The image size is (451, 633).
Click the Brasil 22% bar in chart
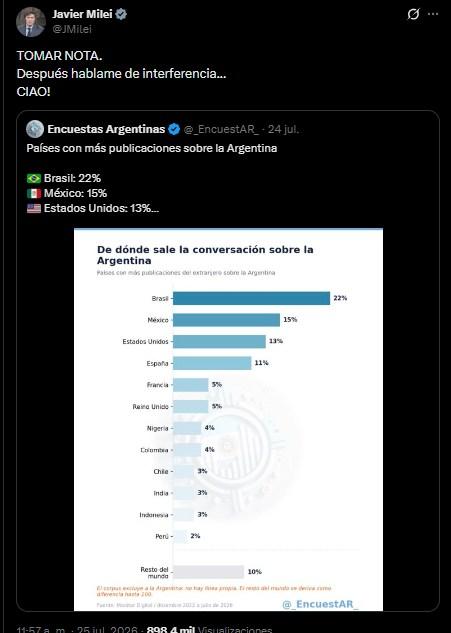pyautogui.click(x=251, y=298)
